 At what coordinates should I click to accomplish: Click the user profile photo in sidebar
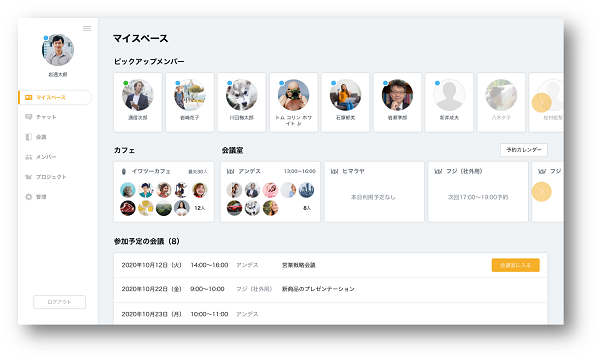pyautogui.click(x=58, y=50)
